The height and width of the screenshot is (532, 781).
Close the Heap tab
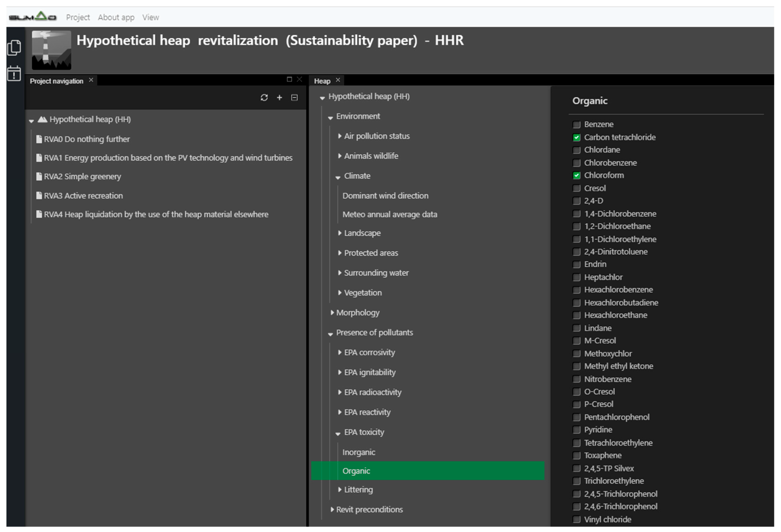click(x=338, y=80)
